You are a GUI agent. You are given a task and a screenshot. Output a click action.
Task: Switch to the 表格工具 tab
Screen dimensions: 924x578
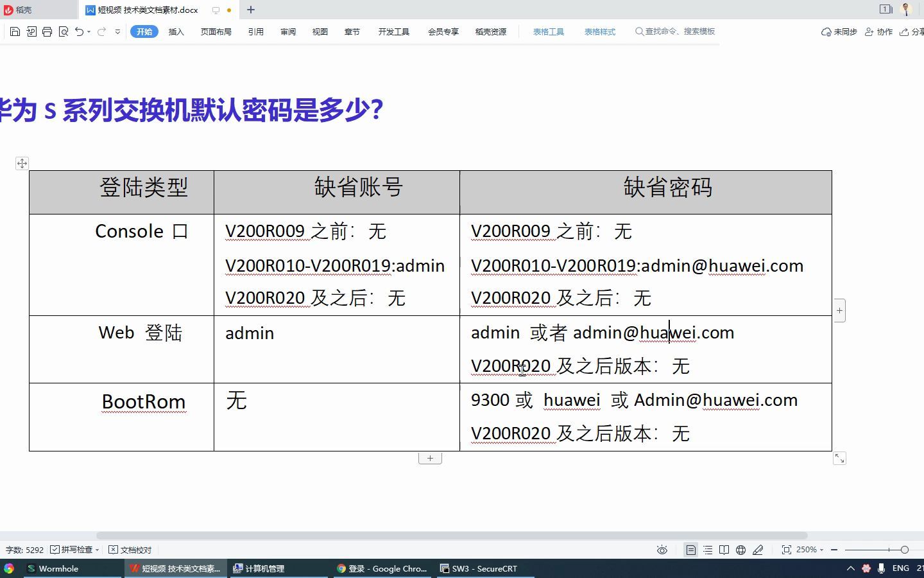549,31
